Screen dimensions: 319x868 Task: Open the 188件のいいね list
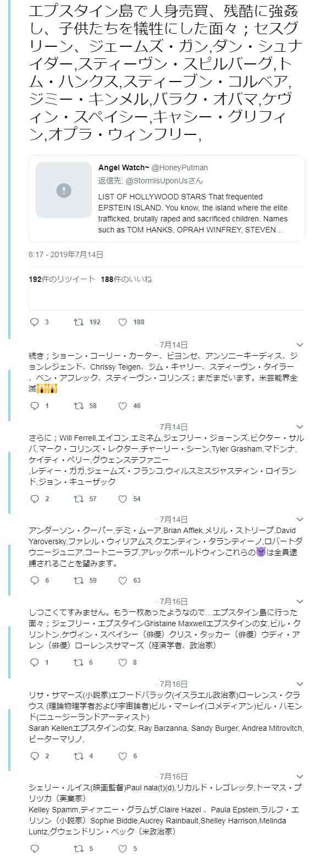tap(127, 279)
